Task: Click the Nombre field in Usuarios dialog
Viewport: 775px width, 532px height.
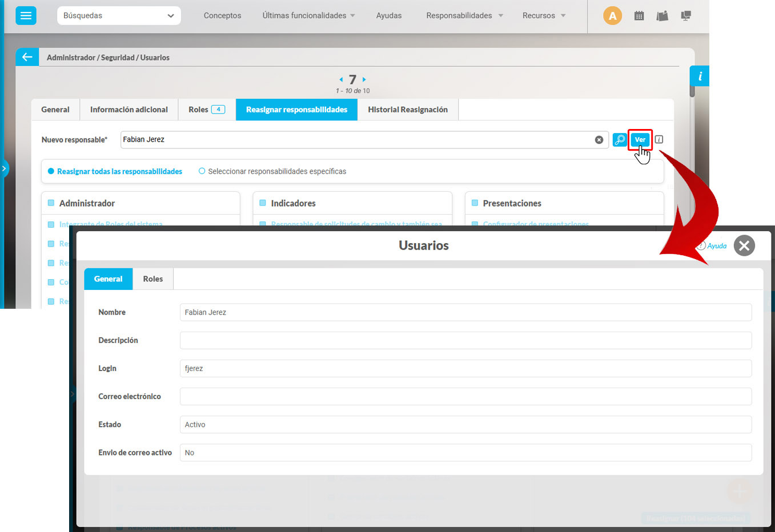Action: [465, 312]
